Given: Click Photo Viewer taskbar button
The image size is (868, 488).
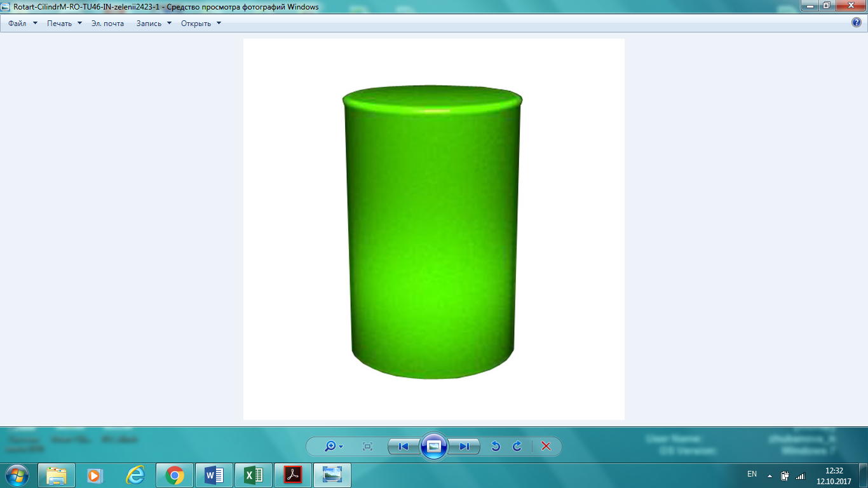Looking at the screenshot, I should tap(332, 475).
